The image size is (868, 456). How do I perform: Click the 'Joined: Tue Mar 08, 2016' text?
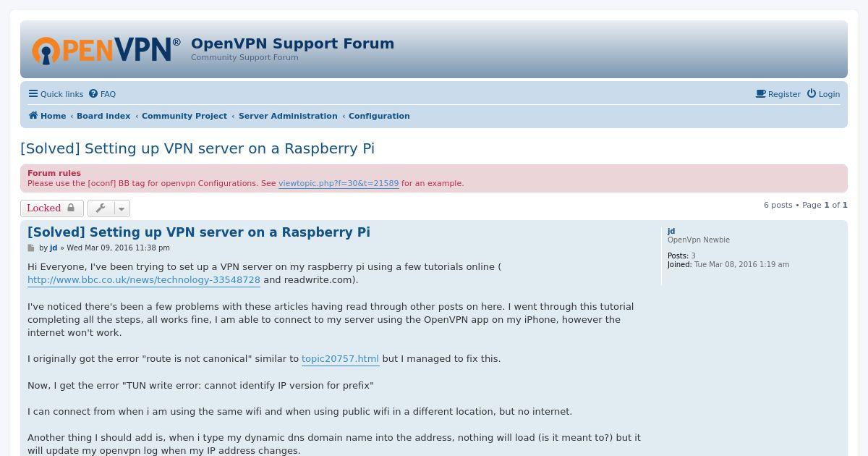tap(728, 265)
